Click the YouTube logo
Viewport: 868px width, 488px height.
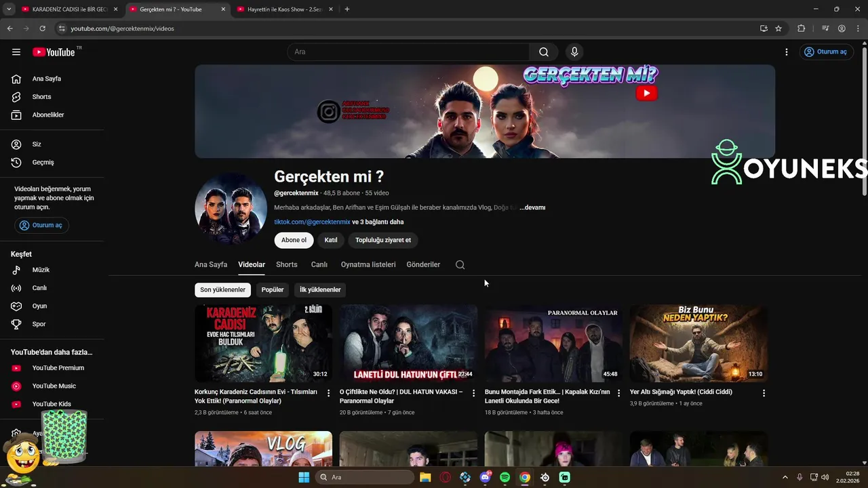click(x=54, y=52)
